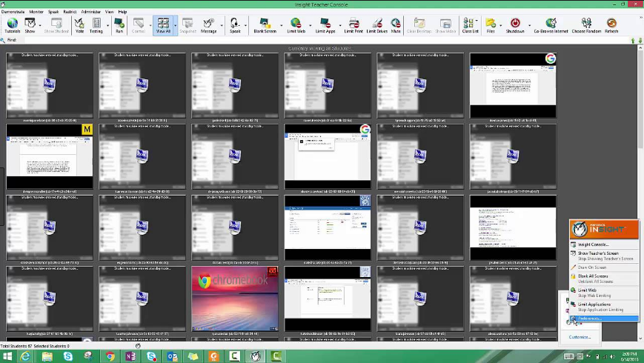The image size is (644, 363).
Task: Open the Administer menu
Action: [x=90, y=12]
